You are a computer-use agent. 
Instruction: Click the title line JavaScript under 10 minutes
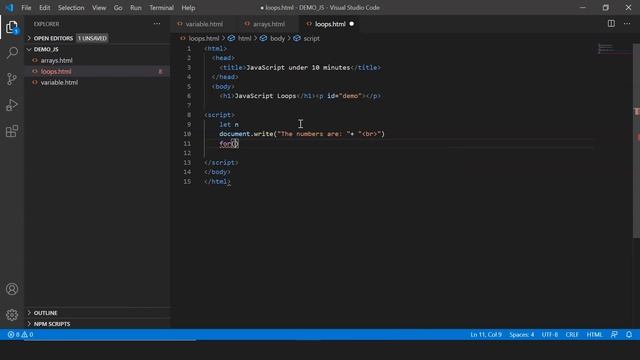click(x=300, y=67)
